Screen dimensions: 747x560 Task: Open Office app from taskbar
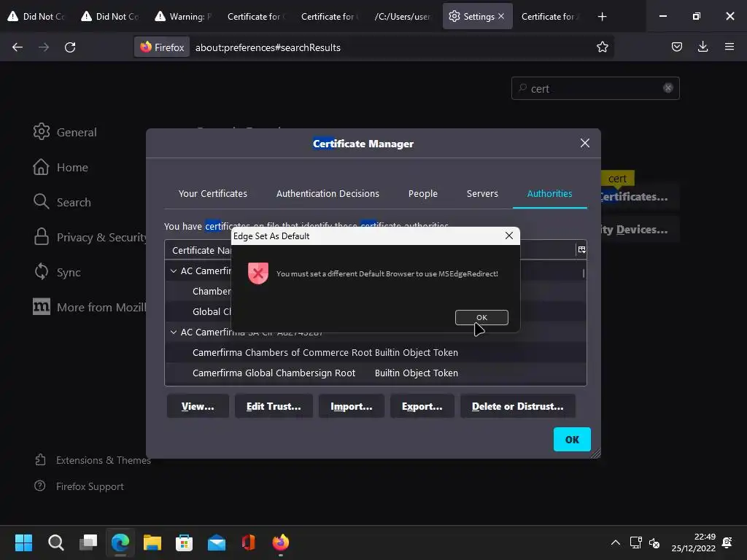click(x=249, y=542)
